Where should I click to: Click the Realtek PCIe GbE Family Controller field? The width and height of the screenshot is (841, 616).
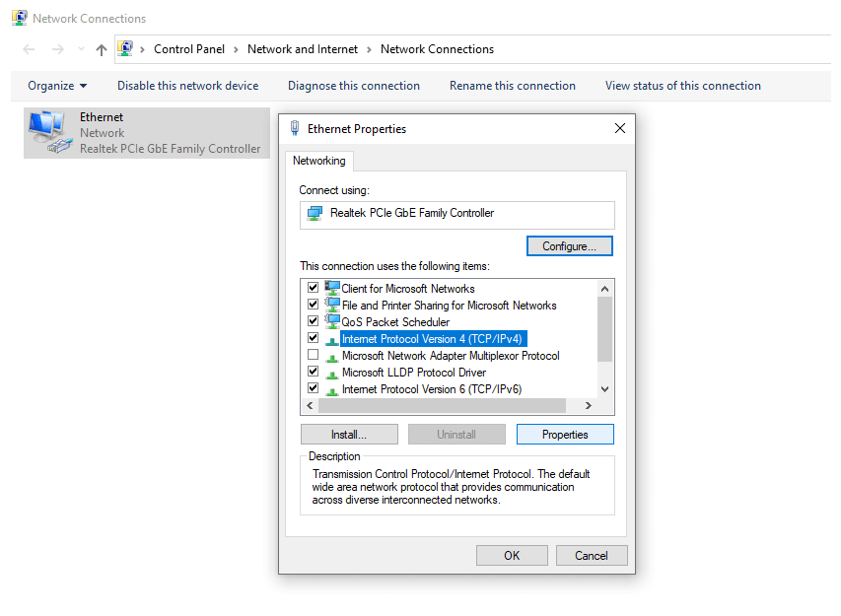pos(456,215)
